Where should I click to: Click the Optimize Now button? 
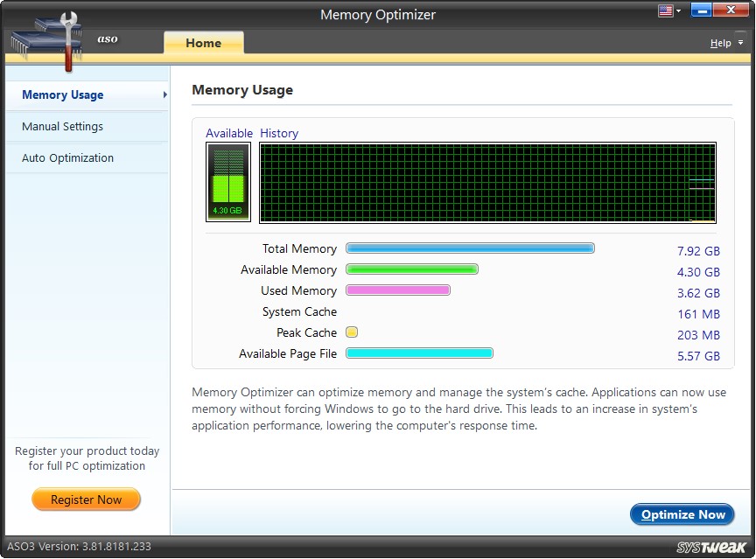point(682,514)
